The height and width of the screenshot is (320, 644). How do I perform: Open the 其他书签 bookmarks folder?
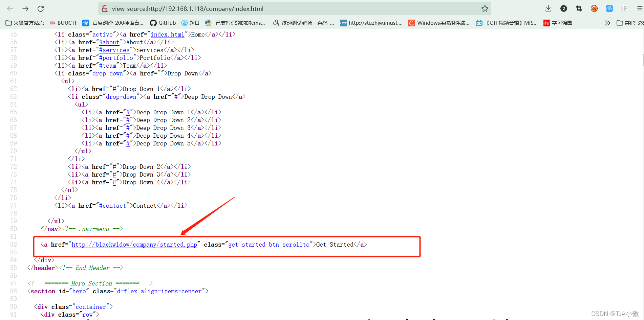(x=630, y=23)
